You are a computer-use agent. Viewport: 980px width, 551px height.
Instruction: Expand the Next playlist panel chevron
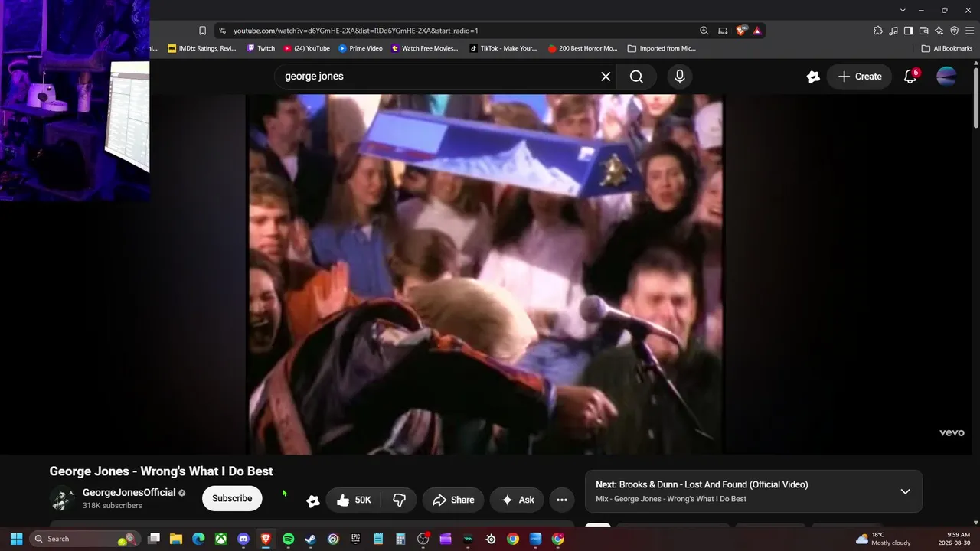(x=905, y=491)
